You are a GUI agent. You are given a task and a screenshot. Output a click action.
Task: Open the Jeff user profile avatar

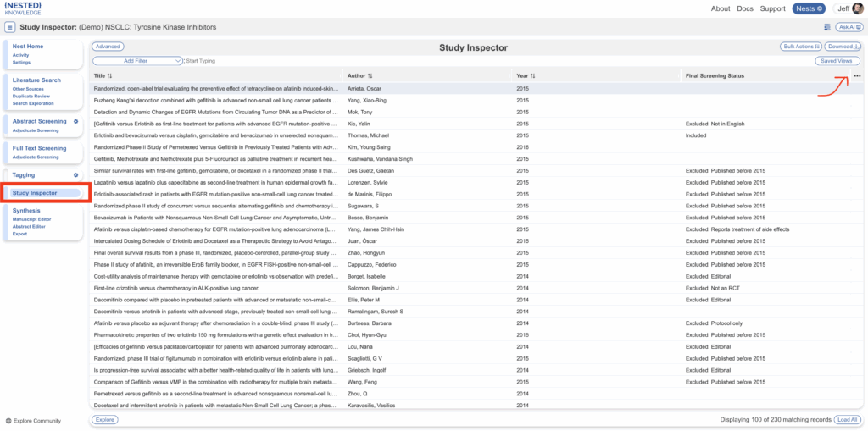pos(857,8)
